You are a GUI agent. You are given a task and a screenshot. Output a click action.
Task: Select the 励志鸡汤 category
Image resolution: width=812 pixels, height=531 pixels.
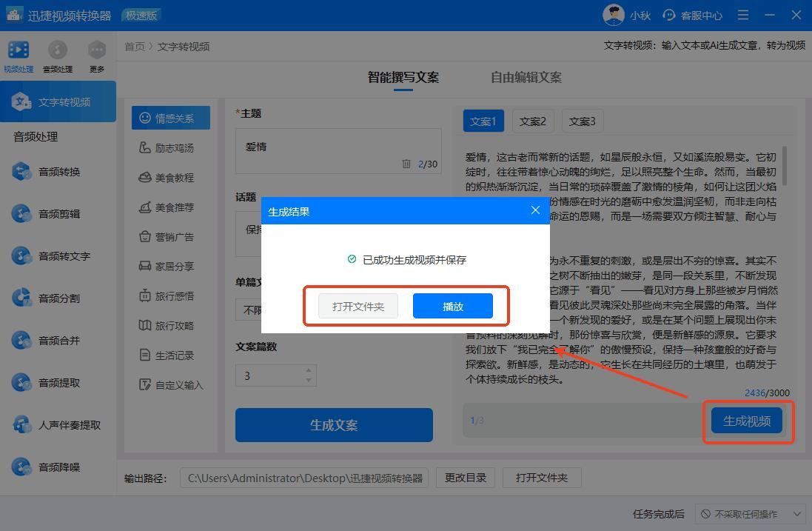(173, 148)
